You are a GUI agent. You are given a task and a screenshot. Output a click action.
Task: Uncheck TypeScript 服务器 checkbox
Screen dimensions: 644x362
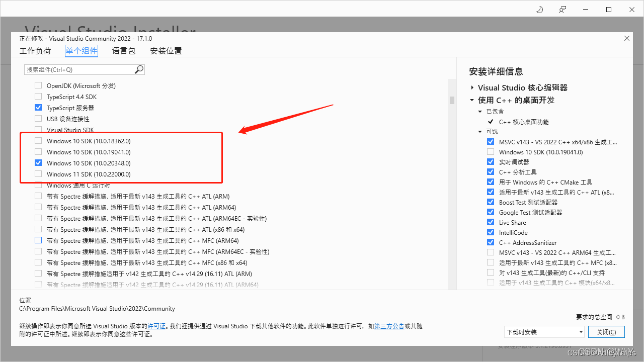pos(38,108)
